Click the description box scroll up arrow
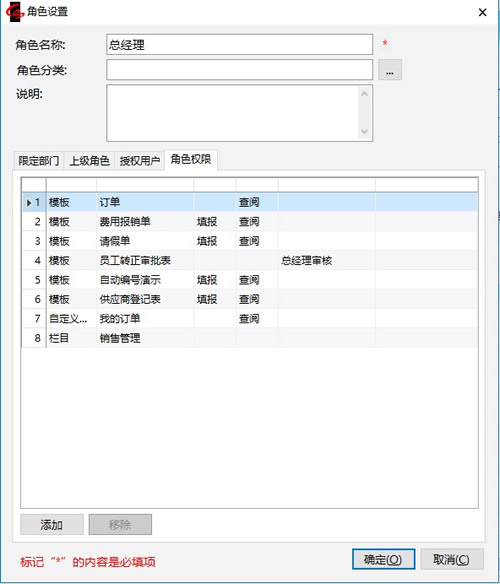Screen dimensions: 500x584 (x=364, y=94)
